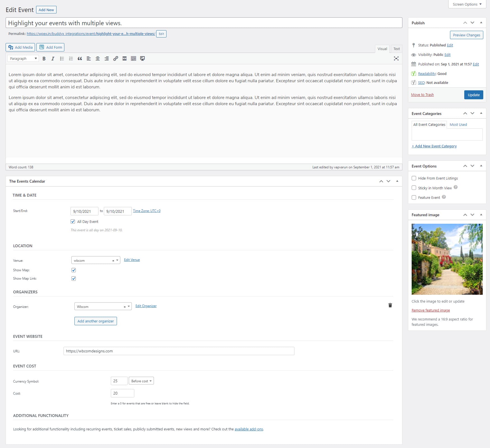Check the Feature Event option
Screen dimensions: 490x448
pos(414,197)
